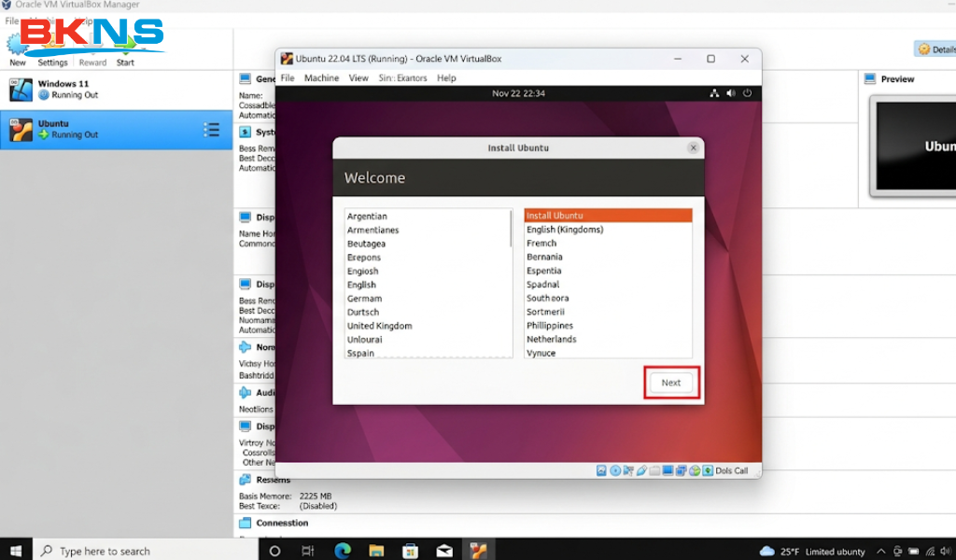Viewport: 956px width, 560px height.
Task: Click Task View icon on taskbar
Action: [308, 551]
